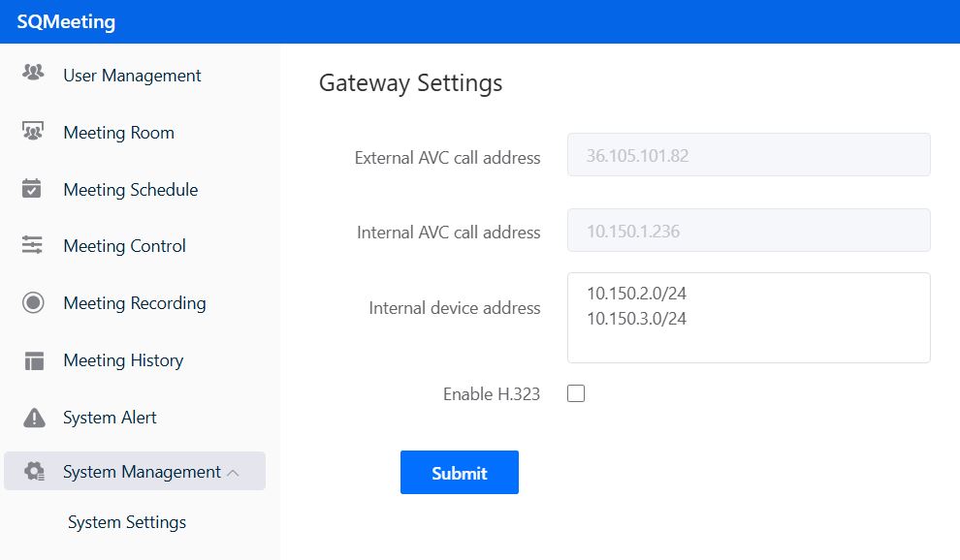The width and height of the screenshot is (960, 560).
Task: Click the Meeting History layout icon
Action: pyautogui.click(x=34, y=360)
